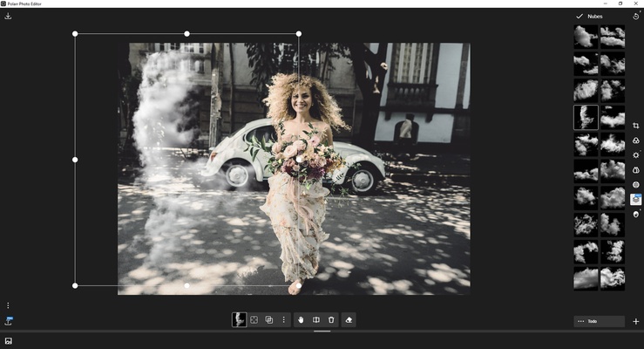Click the top-left handle of overlay bounding box
Image resolution: width=644 pixels, height=349 pixels.
point(75,34)
